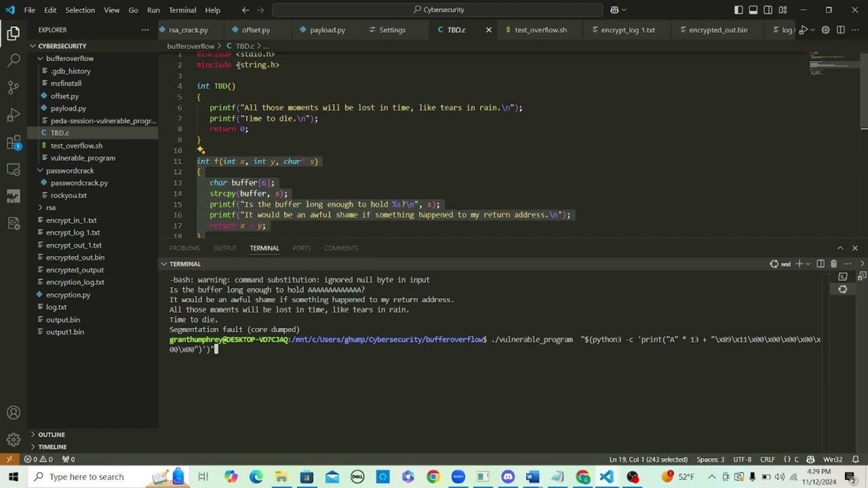Open the Explorer More Actions ellipsis
The image size is (868, 488).
click(145, 30)
